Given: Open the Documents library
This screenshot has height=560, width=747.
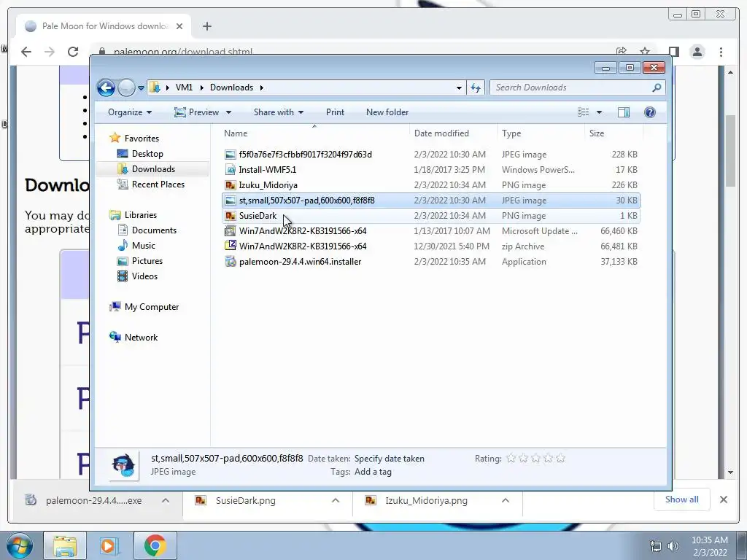Looking at the screenshot, I should point(154,230).
